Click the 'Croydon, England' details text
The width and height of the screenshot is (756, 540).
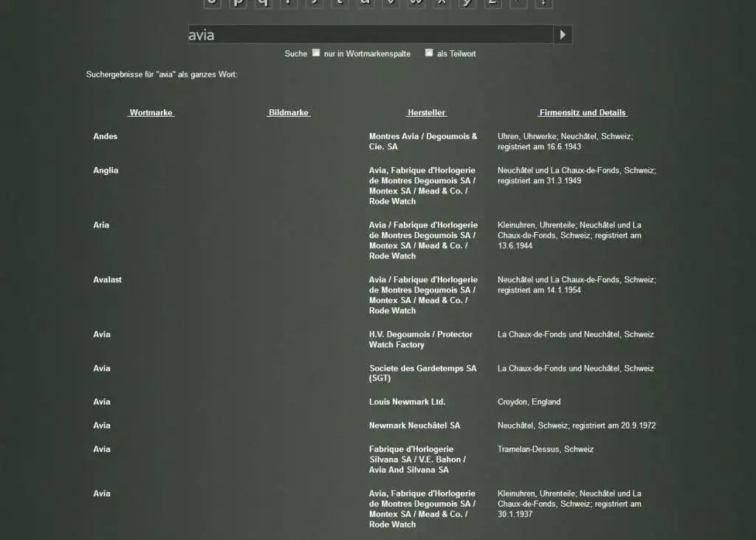(529, 402)
